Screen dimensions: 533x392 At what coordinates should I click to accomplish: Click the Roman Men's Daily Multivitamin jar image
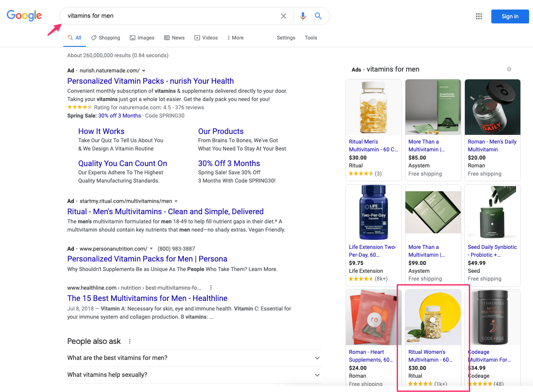click(x=493, y=107)
